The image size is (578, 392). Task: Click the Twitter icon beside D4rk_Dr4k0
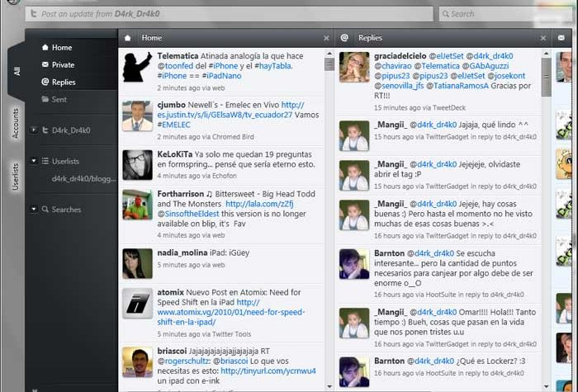point(45,130)
